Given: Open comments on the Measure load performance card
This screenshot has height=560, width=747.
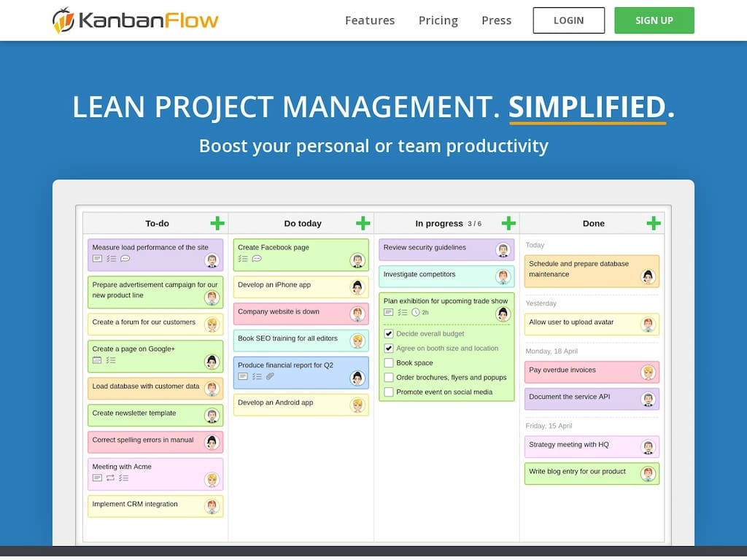Looking at the screenshot, I should (x=124, y=258).
